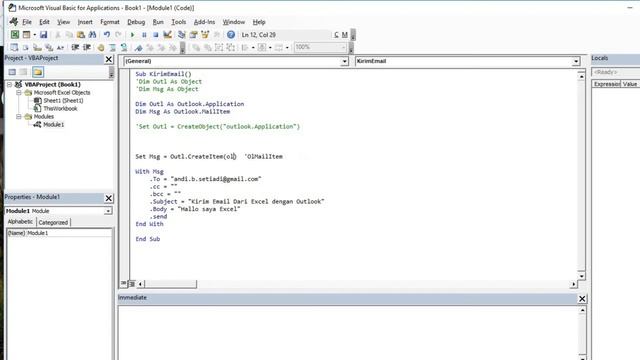
Task: Click the code window scroll-down arrow
Action: pyautogui.click(x=581, y=276)
